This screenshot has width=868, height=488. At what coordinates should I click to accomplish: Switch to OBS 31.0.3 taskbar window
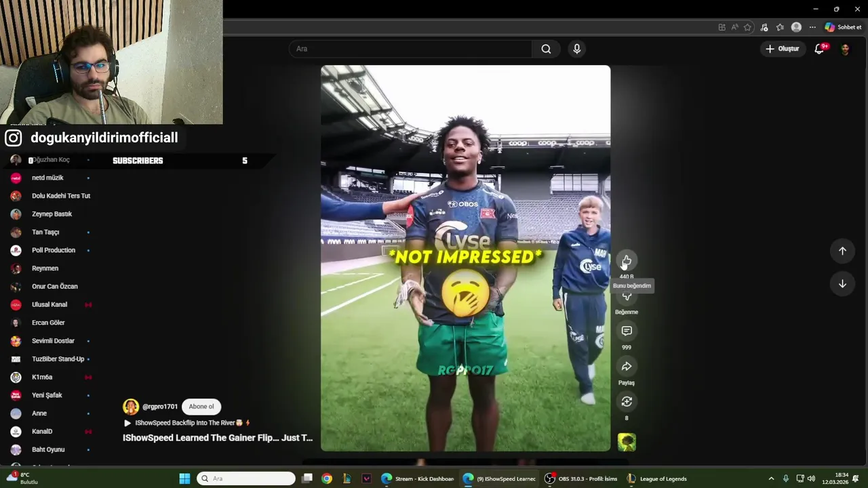tap(581, 479)
